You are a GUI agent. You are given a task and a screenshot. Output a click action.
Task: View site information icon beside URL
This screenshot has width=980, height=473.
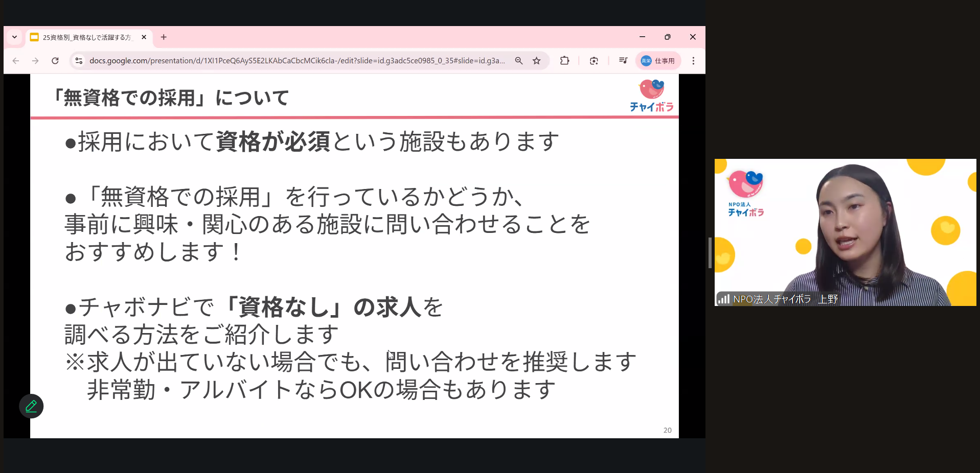click(x=79, y=61)
